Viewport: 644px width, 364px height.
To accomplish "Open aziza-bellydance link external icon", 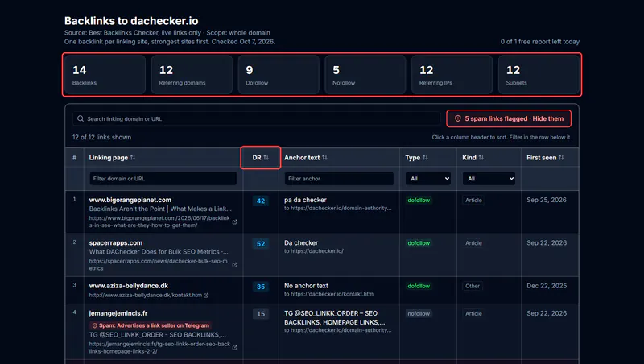I will [206, 295].
